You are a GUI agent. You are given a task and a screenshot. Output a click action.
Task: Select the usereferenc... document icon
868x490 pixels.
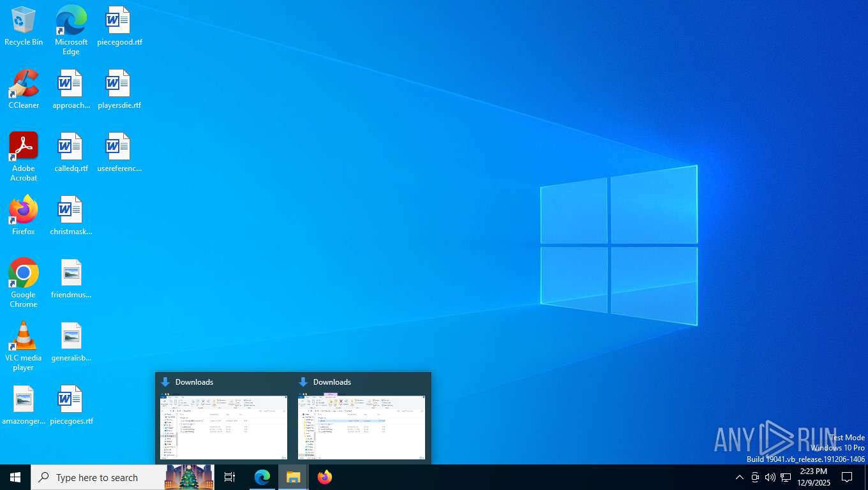click(x=119, y=153)
